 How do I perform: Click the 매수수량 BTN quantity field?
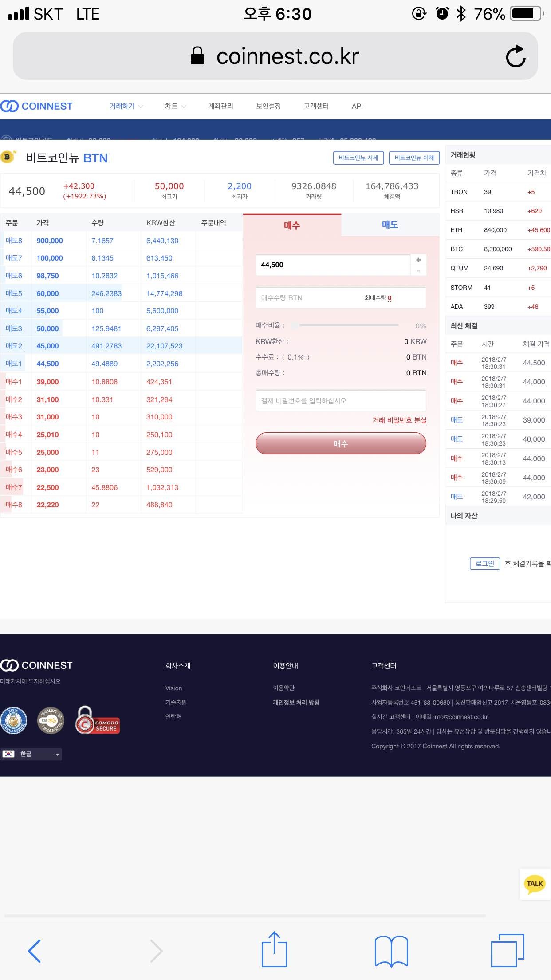click(311, 298)
